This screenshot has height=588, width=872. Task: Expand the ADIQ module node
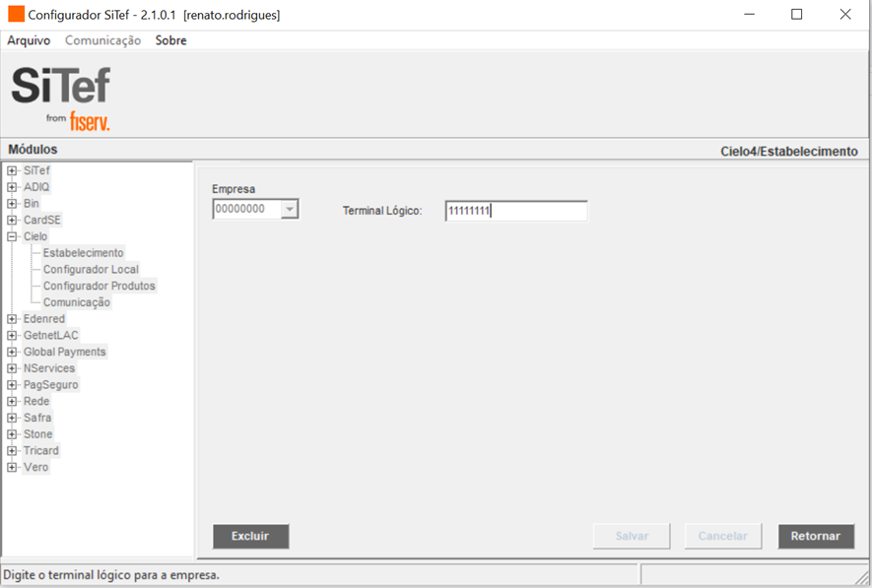tap(12, 187)
